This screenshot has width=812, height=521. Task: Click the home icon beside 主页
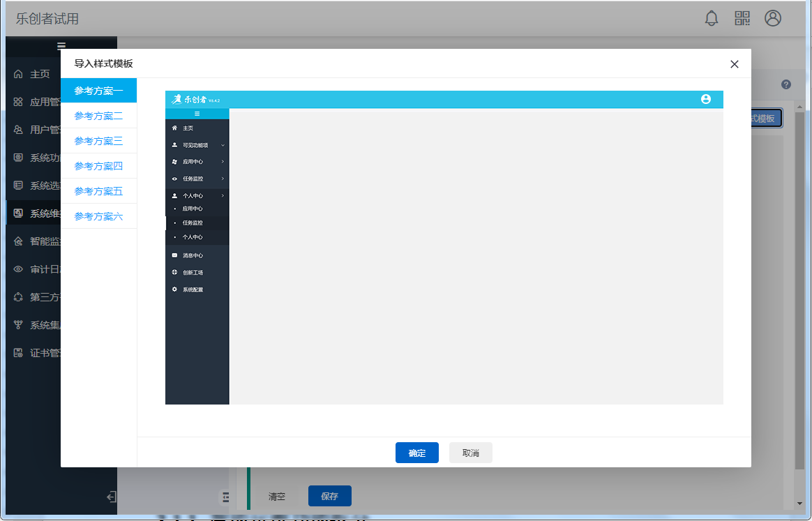[x=18, y=74]
